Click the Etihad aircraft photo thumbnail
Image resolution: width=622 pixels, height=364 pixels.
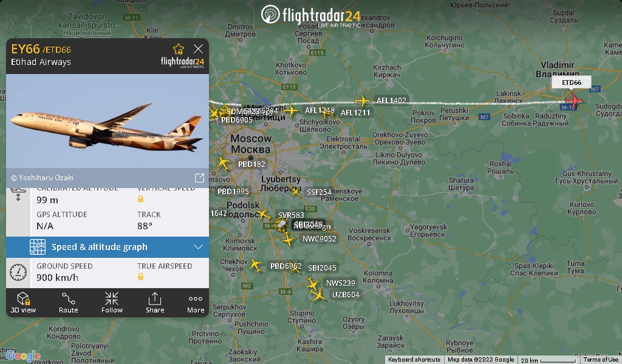[x=108, y=121]
